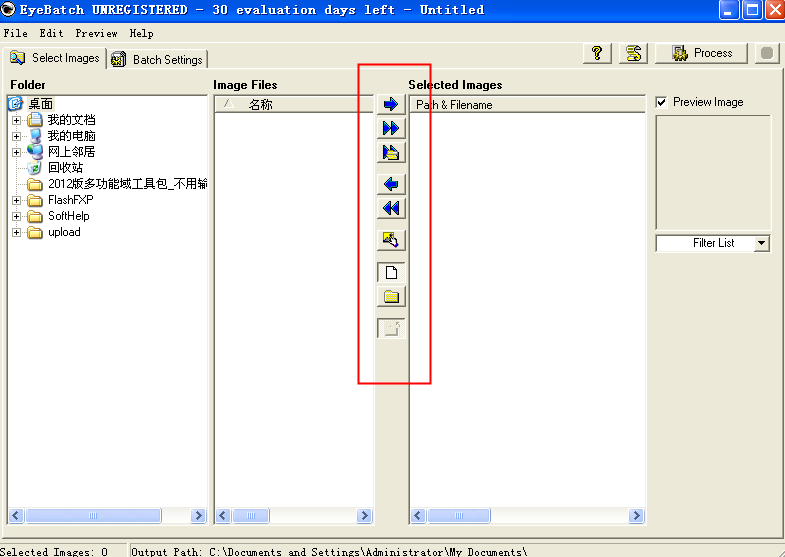The height and width of the screenshot is (557, 785).
Task: Click Image Files scrollbar left arrow
Action: (223, 515)
